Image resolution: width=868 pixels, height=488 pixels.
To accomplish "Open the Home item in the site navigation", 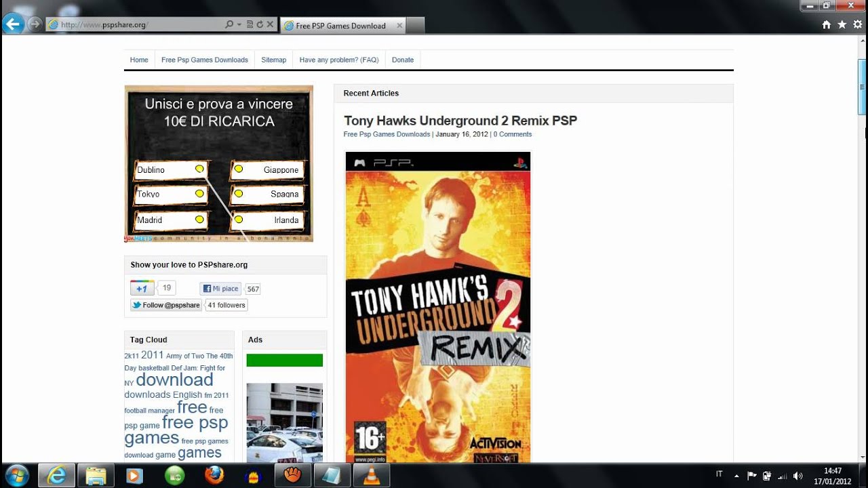I will pyautogui.click(x=139, y=60).
